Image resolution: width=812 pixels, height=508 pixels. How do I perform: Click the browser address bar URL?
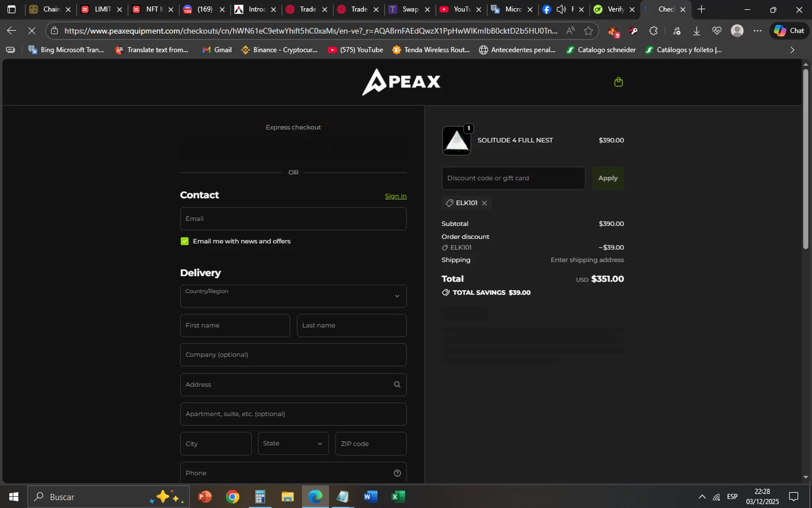(x=310, y=31)
